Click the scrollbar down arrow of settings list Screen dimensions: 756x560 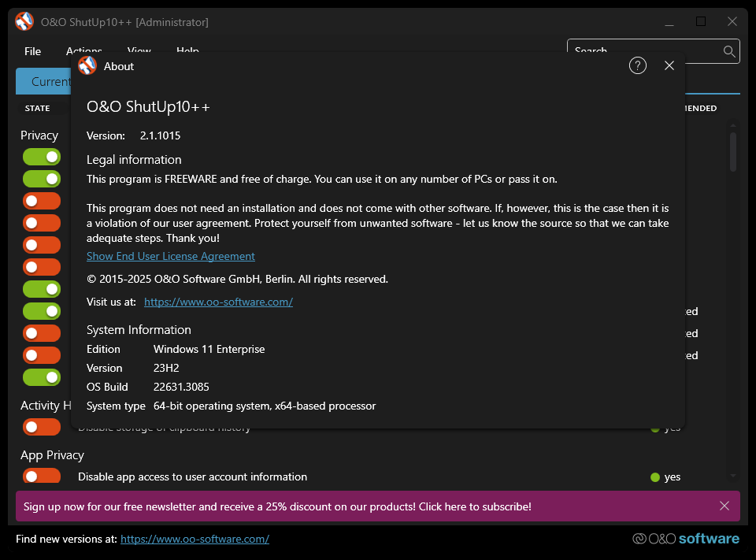733,476
